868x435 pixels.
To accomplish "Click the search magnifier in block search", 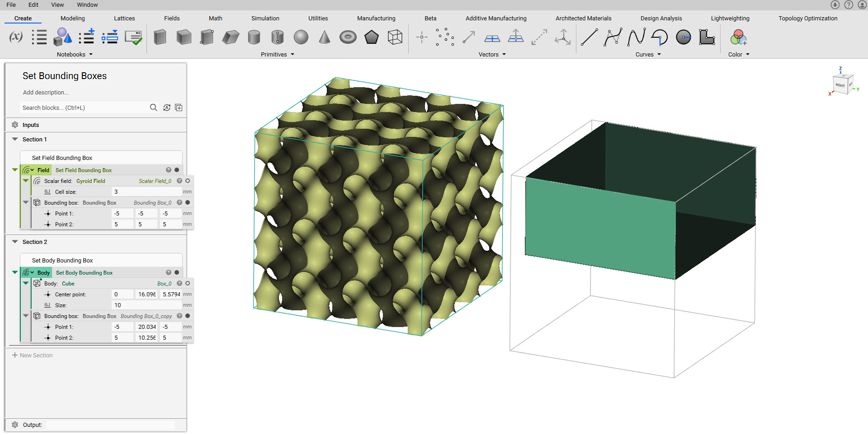I will pos(154,108).
